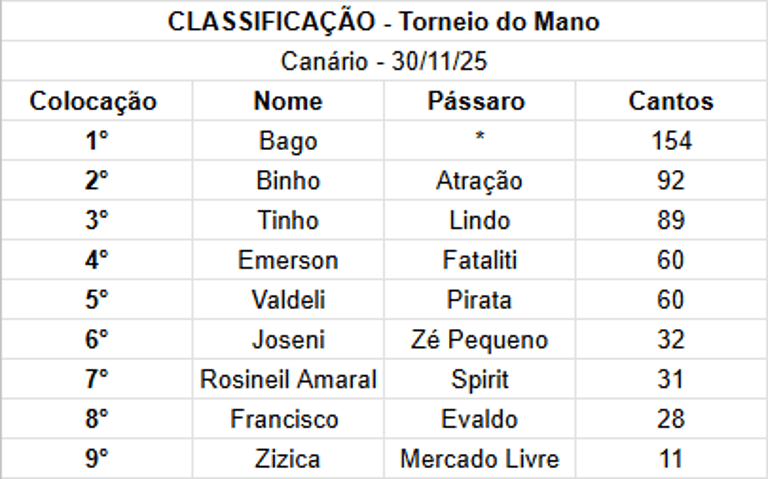The image size is (768, 479).
Task: Select the title cell CLASSIFICAÇÃO - Torneio do Mano
Action: (x=384, y=21)
